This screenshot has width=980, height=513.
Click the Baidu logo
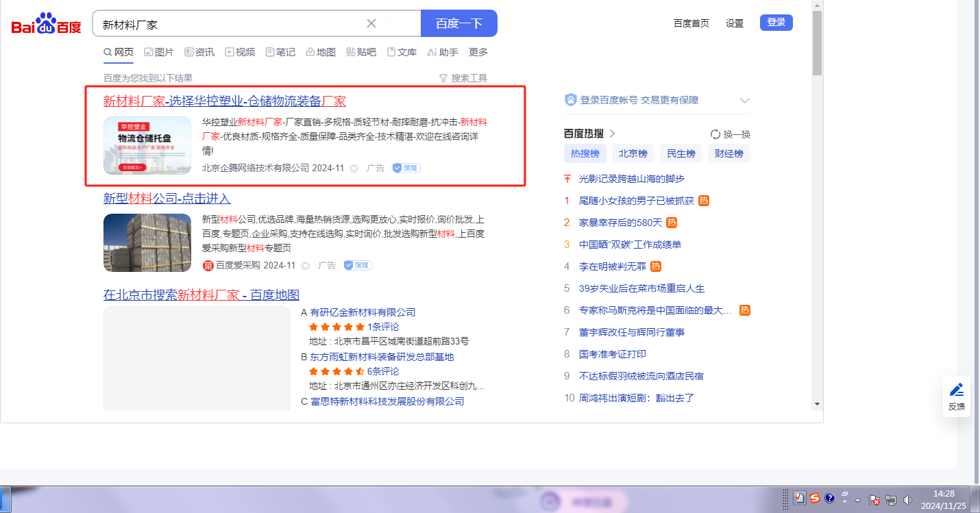tap(46, 25)
